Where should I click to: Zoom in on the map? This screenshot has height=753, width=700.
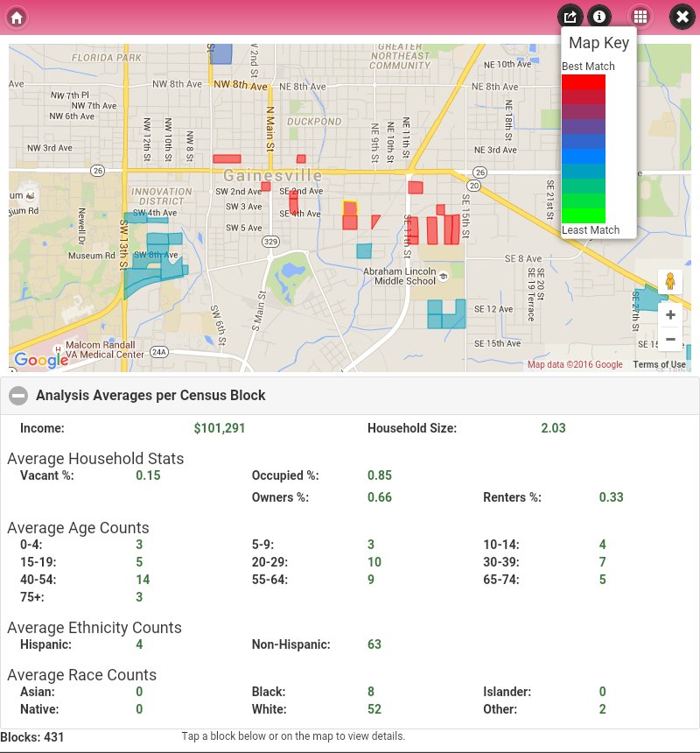(670, 315)
